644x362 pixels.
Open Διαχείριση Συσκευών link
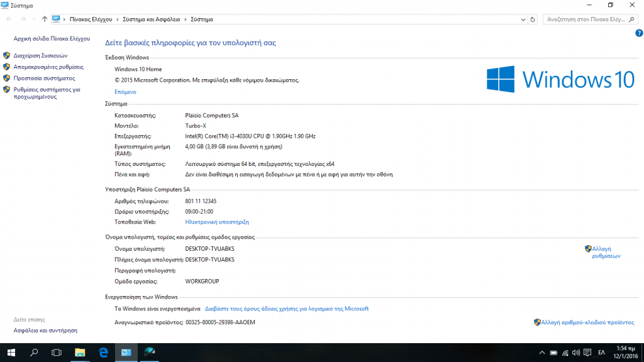coord(40,55)
